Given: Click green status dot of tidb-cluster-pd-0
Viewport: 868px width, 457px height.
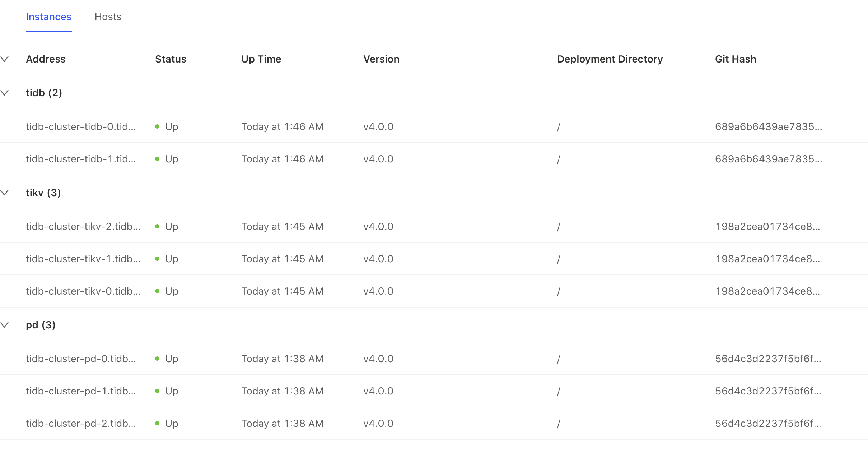Looking at the screenshot, I should tap(157, 359).
